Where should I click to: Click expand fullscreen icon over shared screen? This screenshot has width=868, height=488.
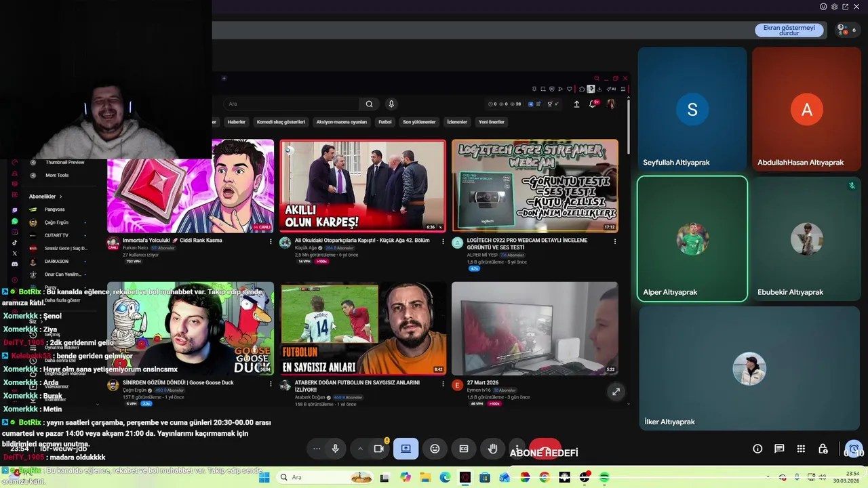pyautogui.click(x=616, y=392)
